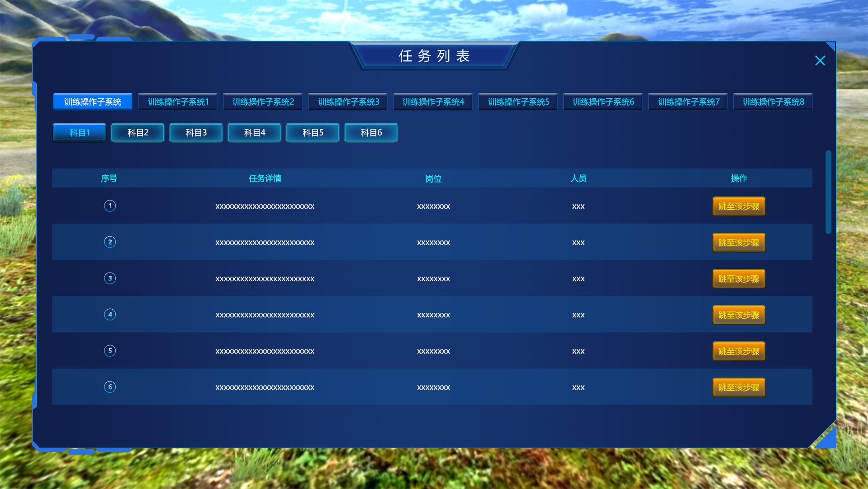Select subject 科目2

click(138, 133)
